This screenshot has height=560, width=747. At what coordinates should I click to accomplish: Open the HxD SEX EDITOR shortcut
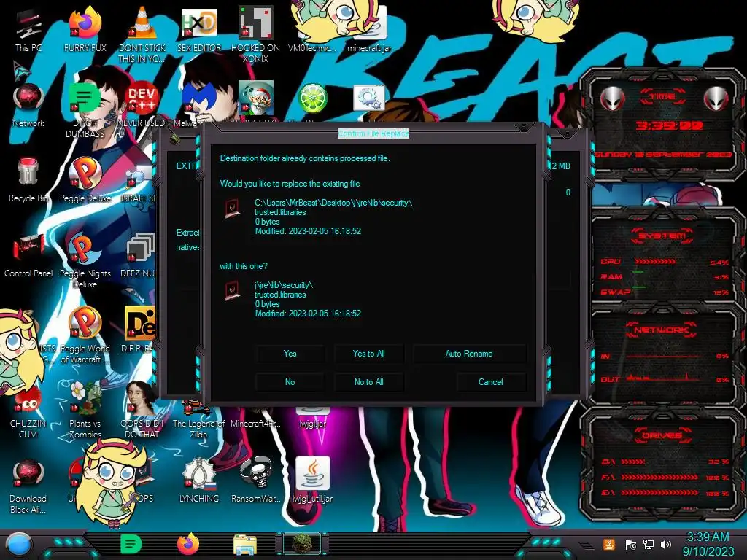[x=199, y=29]
